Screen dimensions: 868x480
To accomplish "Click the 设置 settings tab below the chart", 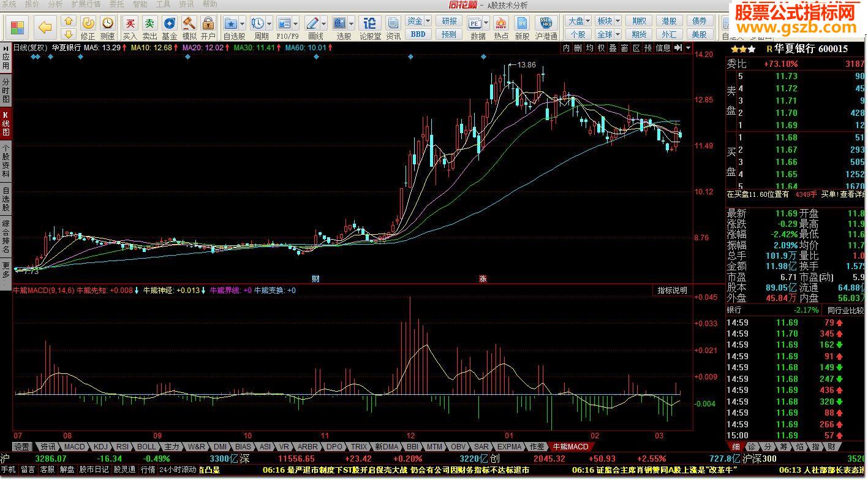I will (23, 447).
